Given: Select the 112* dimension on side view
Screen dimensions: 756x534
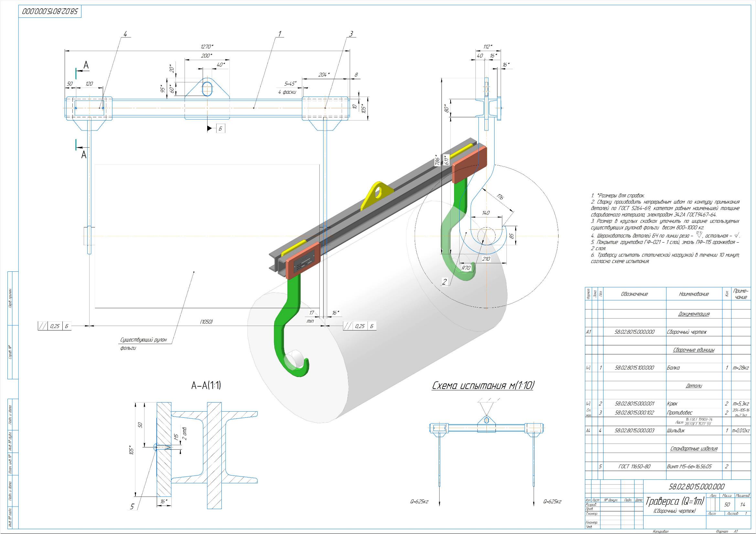Looking at the screenshot, I should (x=488, y=47).
